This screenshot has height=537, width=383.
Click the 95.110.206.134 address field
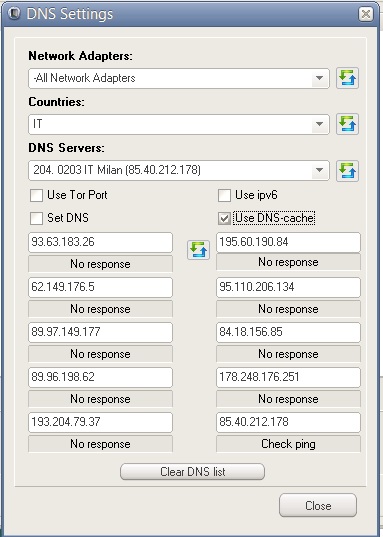tap(288, 287)
